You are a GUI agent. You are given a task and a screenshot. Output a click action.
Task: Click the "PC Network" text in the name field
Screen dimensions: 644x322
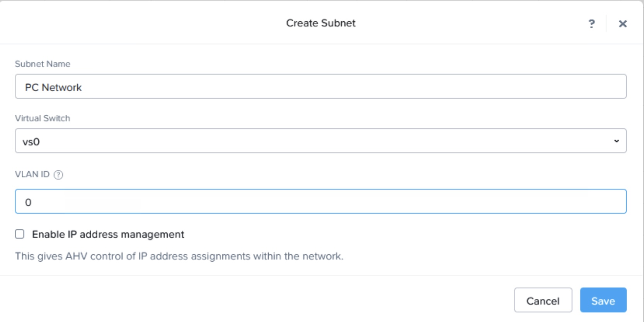tap(53, 87)
